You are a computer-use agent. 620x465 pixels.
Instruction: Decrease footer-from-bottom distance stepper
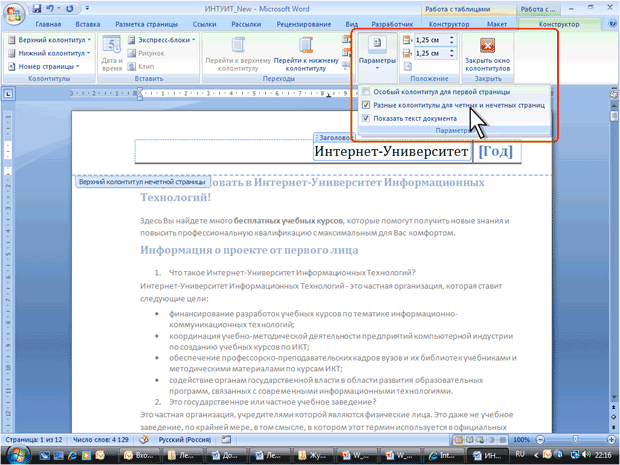[x=452, y=56]
